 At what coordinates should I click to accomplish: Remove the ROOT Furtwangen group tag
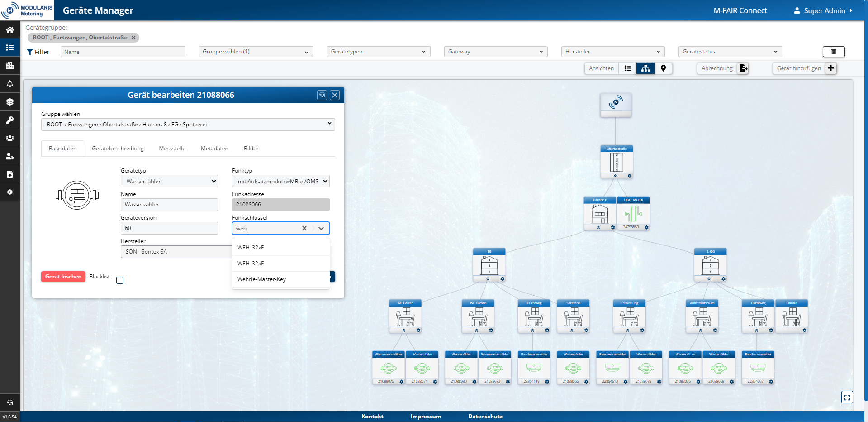(x=133, y=38)
